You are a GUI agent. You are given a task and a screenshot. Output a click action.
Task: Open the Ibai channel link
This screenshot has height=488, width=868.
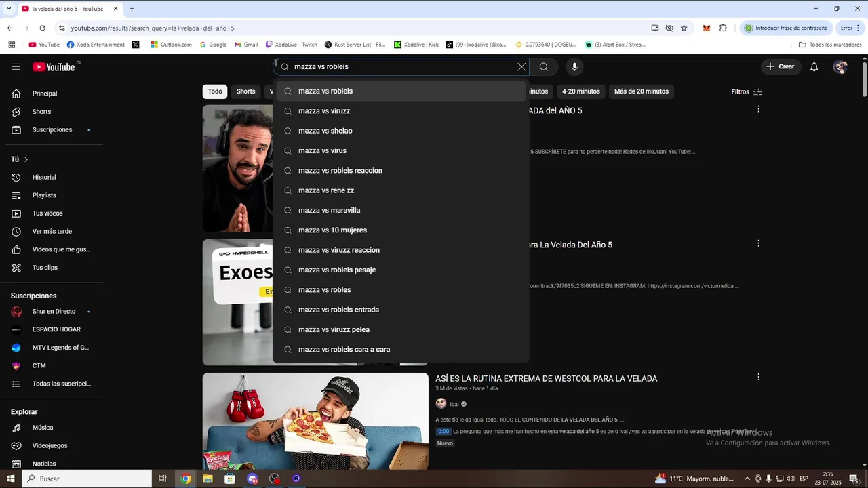454,404
